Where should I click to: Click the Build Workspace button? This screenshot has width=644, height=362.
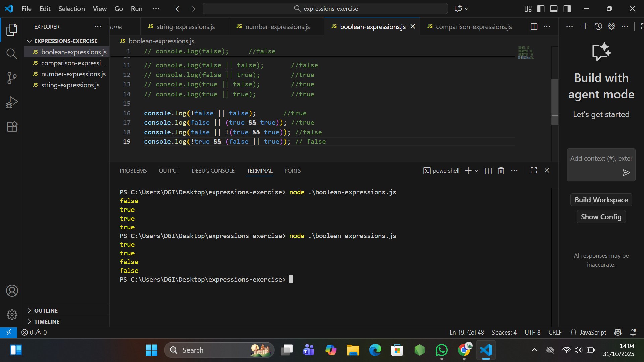click(x=601, y=200)
